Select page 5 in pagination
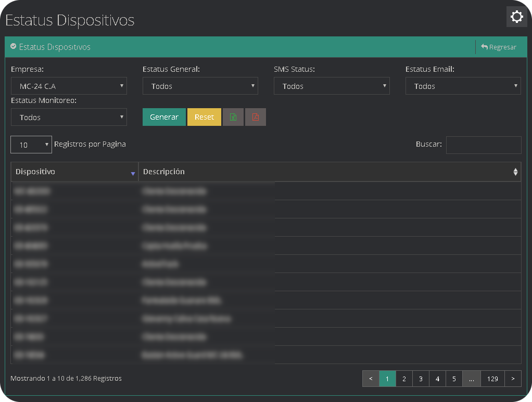 pos(454,379)
